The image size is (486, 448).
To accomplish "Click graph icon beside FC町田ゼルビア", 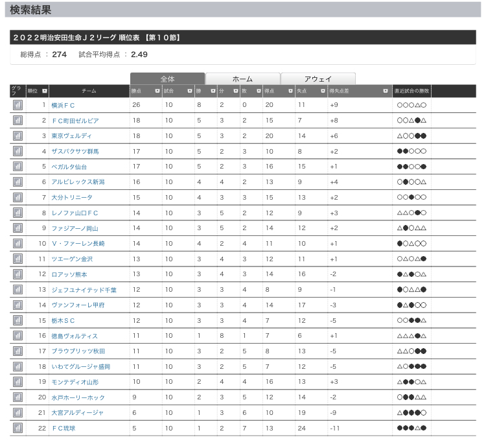I will pyautogui.click(x=17, y=121).
